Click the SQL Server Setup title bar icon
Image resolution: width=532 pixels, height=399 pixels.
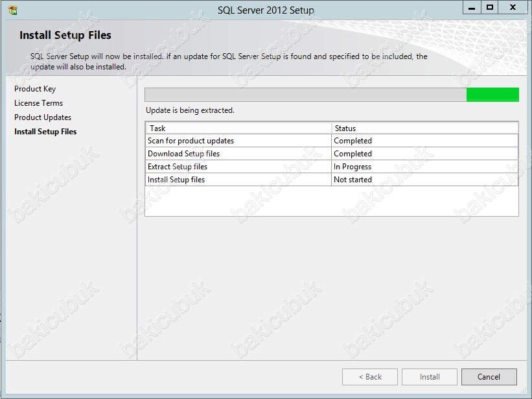[x=12, y=10]
